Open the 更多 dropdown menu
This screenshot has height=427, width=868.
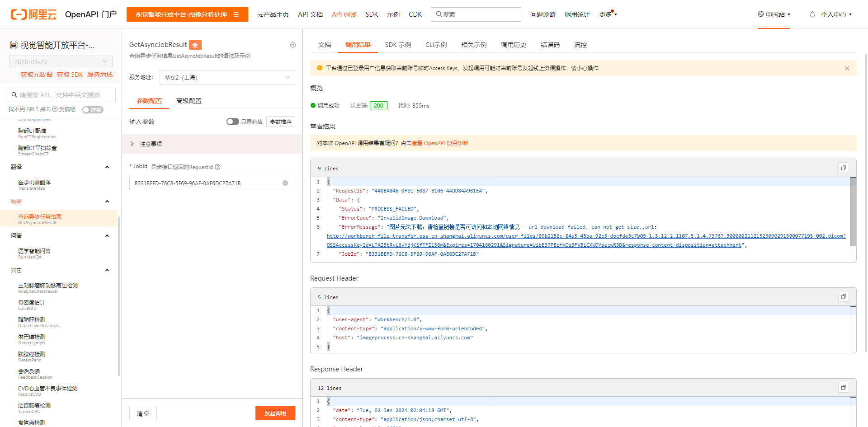pyautogui.click(x=608, y=14)
